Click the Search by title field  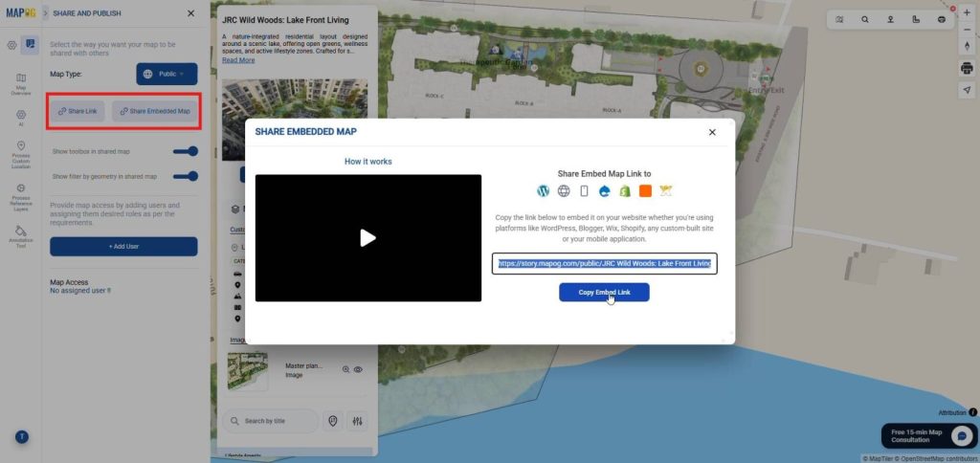pyautogui.click(x=271, y=421)
